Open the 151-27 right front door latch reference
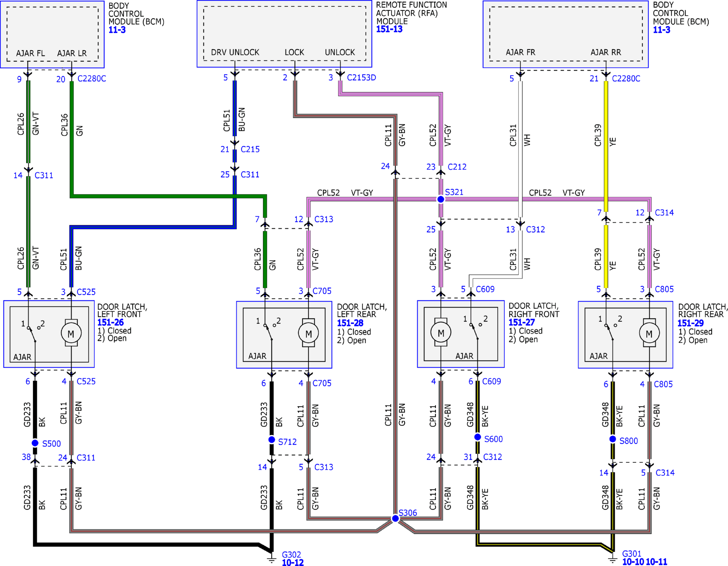Screen dimensions: 728x566 (x=522, y=322)
